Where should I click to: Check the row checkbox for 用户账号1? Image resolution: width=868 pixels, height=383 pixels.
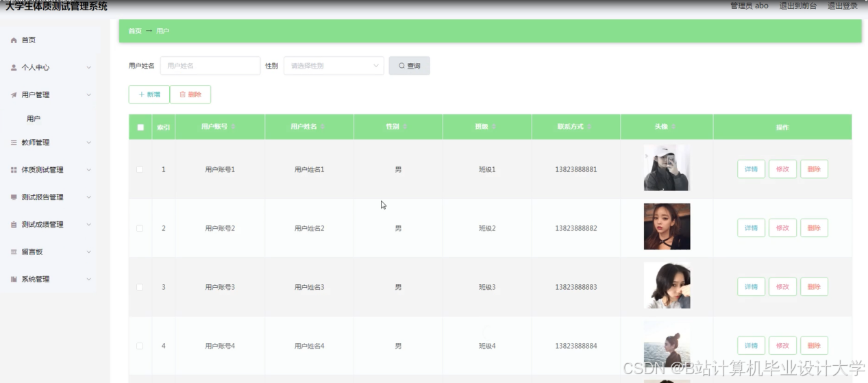point(140,169)
